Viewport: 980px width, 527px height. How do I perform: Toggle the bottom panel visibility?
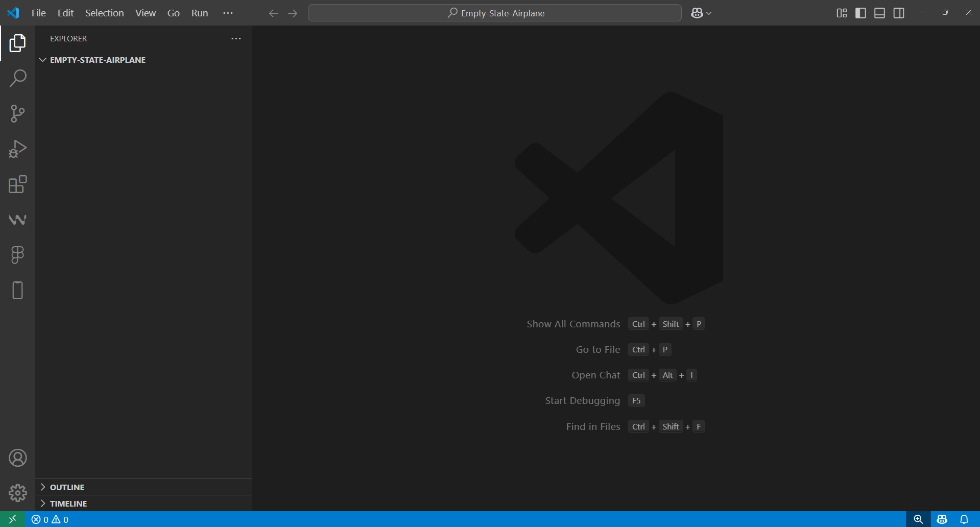point(879,13)
